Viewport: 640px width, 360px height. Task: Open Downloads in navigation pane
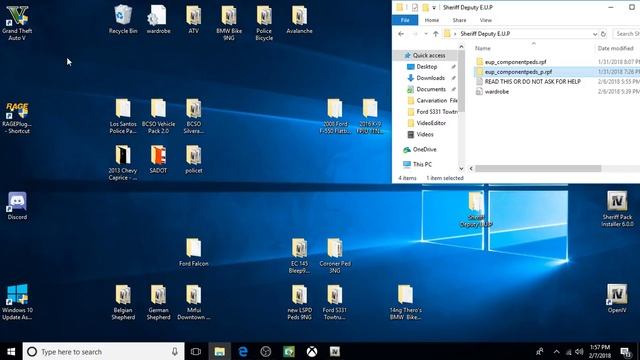click(430, 78)
